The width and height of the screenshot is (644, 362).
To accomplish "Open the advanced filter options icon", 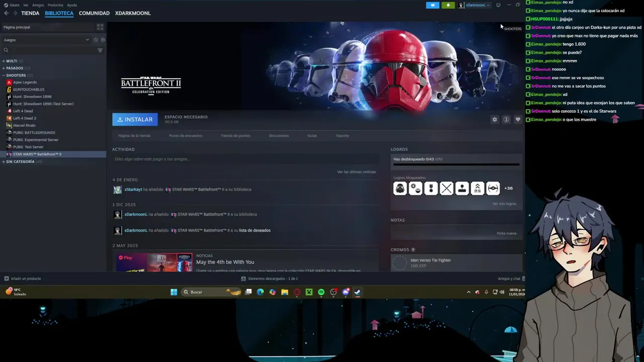I will (100, 50).
